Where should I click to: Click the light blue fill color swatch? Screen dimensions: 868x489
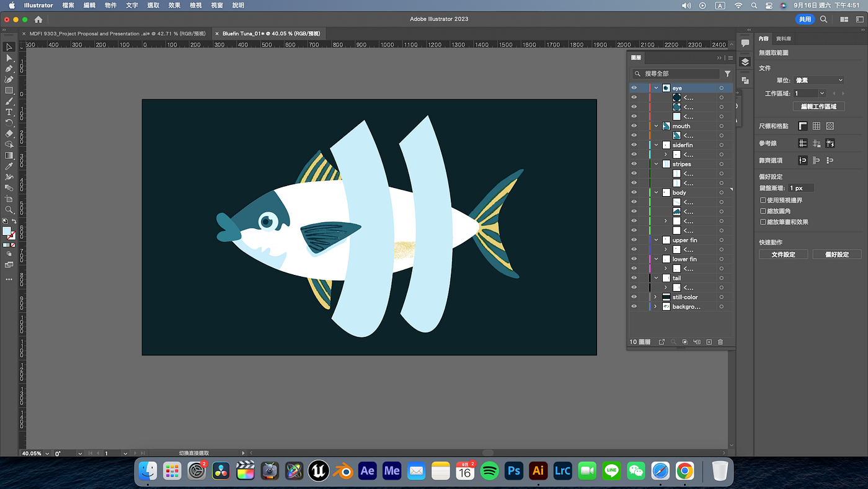click(6, 231)
